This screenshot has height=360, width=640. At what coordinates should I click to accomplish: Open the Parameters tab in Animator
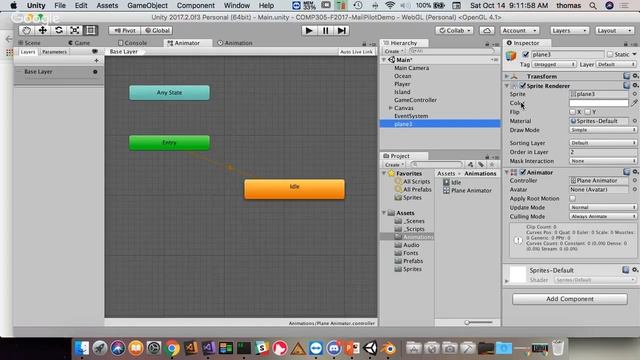(54, 52)
